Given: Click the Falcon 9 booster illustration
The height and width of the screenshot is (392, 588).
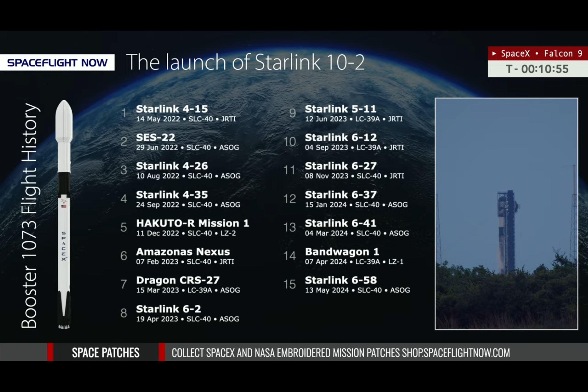Looking at the screenshot, I should pyautogui.click(x=64, y=214).
